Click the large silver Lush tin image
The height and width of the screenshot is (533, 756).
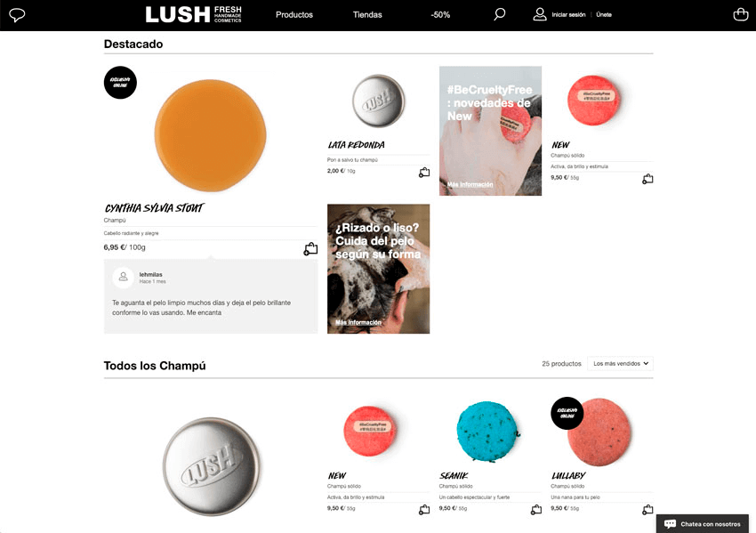tap(211, 466)
